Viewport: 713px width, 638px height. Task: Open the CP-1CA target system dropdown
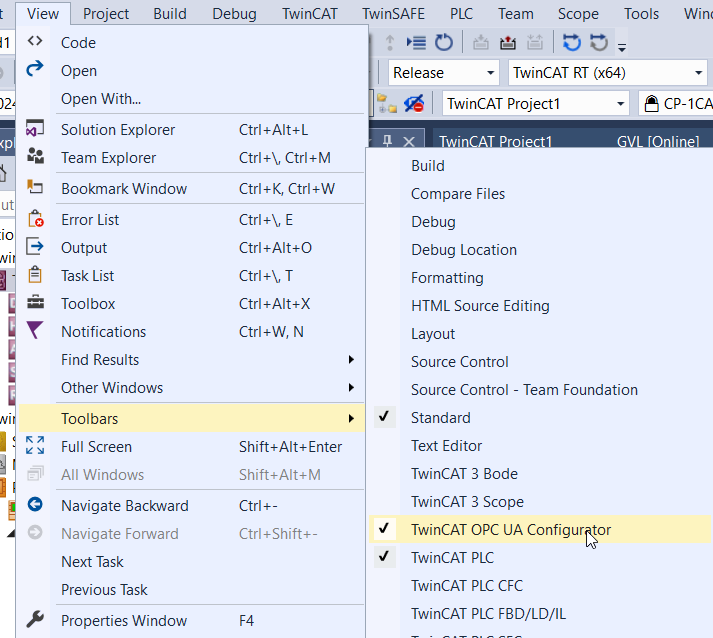click(678, 104)
